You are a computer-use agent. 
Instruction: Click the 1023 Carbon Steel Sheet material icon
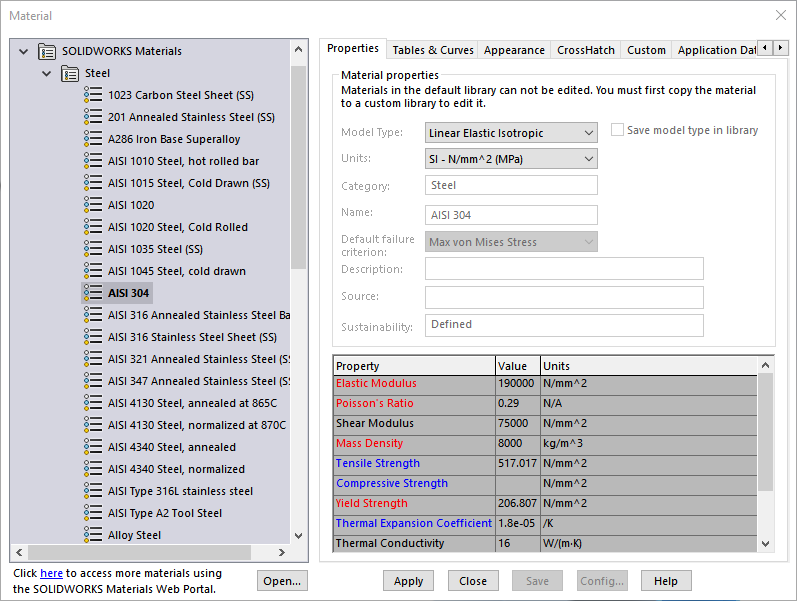coord(94,95)
